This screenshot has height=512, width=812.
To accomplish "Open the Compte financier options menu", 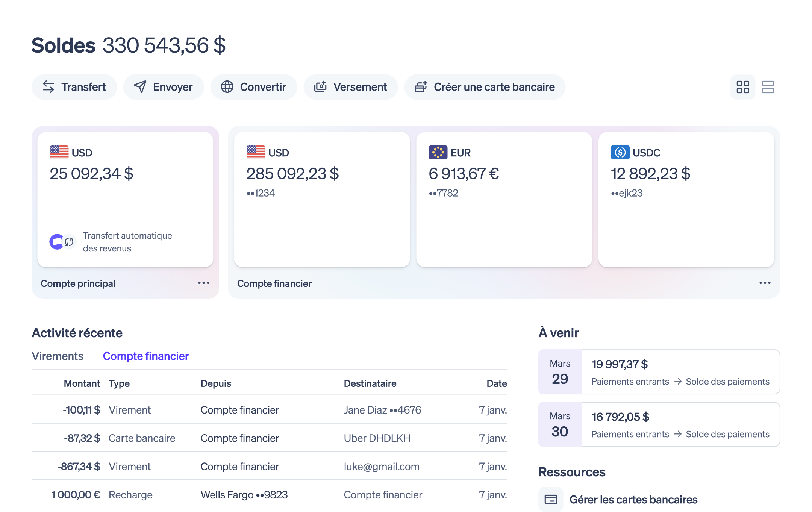I will [x=765, y=283].
